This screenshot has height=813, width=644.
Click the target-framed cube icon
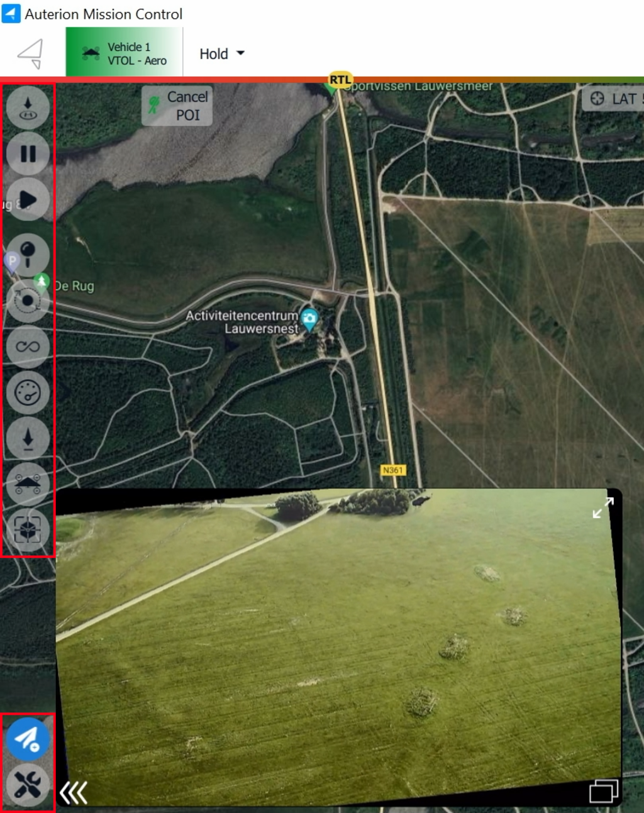click(28, 529)
